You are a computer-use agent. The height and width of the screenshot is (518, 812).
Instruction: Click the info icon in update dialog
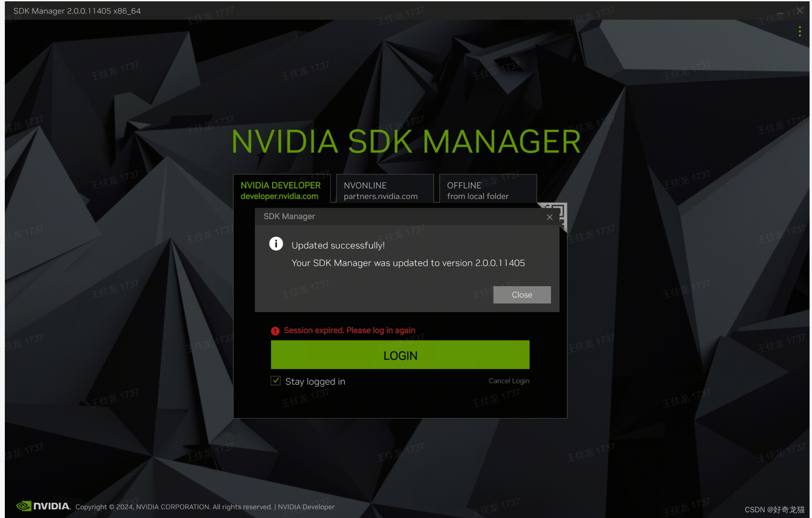coord(276,244)
